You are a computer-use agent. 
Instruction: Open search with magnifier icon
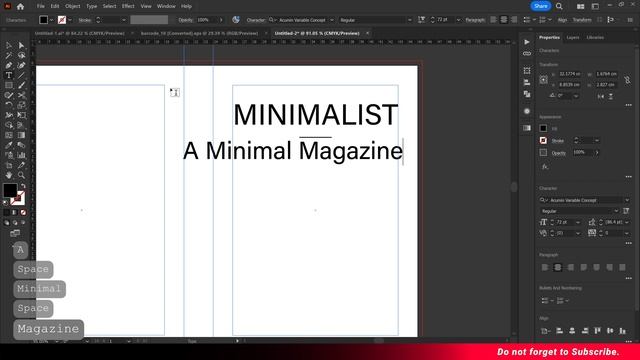(x=559, y=6)
